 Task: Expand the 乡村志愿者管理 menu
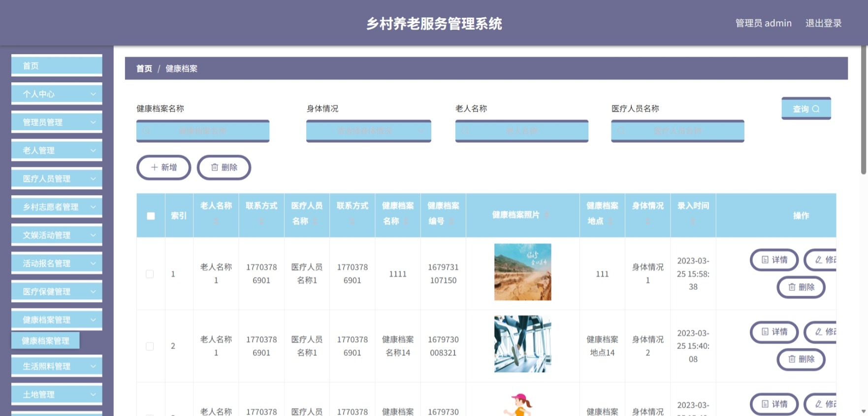(x=57, y=207)
